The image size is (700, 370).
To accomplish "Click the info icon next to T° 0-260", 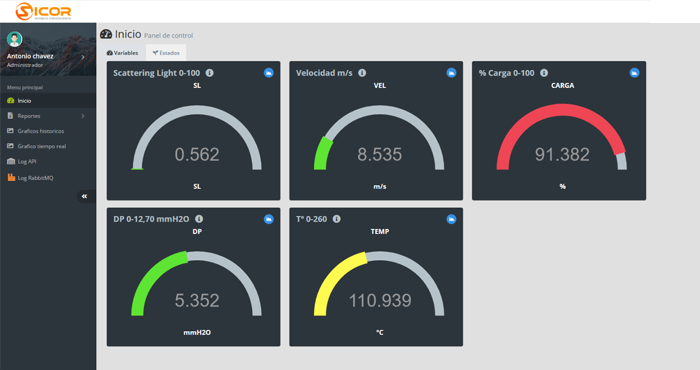I will point(337,219).
